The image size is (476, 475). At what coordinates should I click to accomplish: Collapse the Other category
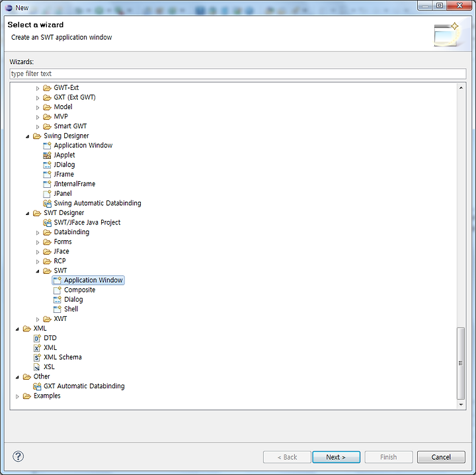click(x=17, y=377)
